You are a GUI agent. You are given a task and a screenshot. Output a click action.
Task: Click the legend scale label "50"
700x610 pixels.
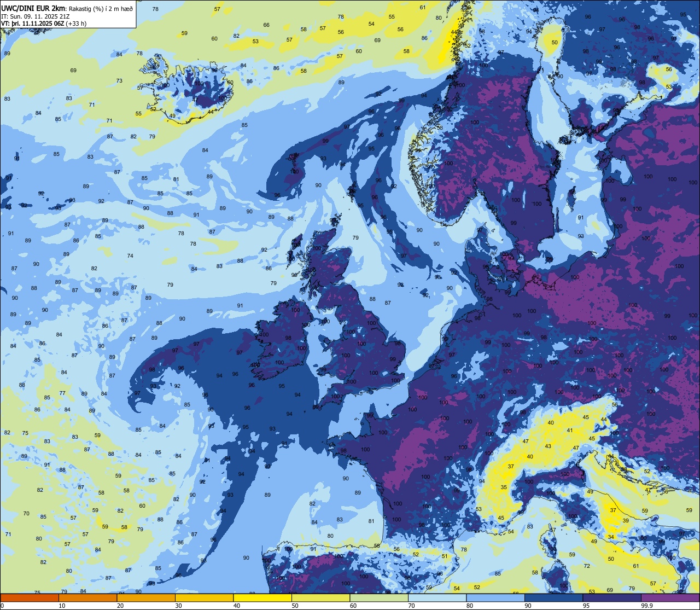pyautogui.click(x=295, y=606)
